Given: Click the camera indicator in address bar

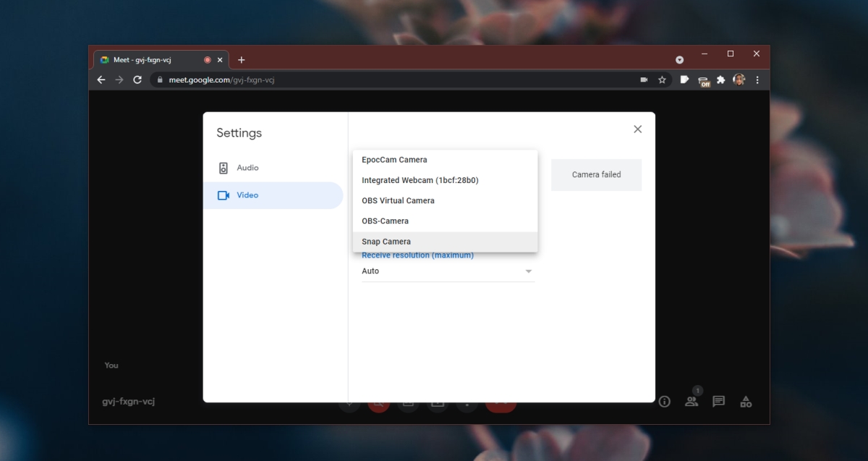Looking at the screenshot, I should tap(643, 80).
